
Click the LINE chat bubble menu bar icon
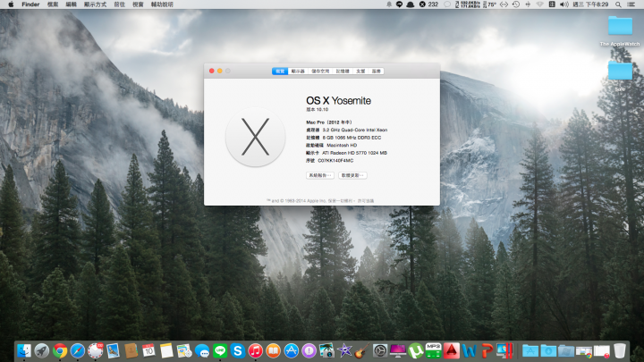[x=399, y=4]
